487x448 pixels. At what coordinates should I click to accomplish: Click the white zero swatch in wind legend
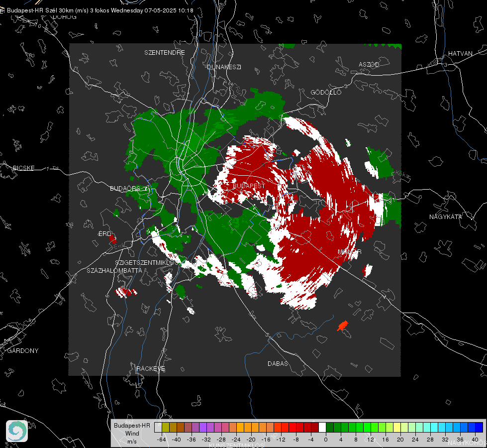(322, 427)
